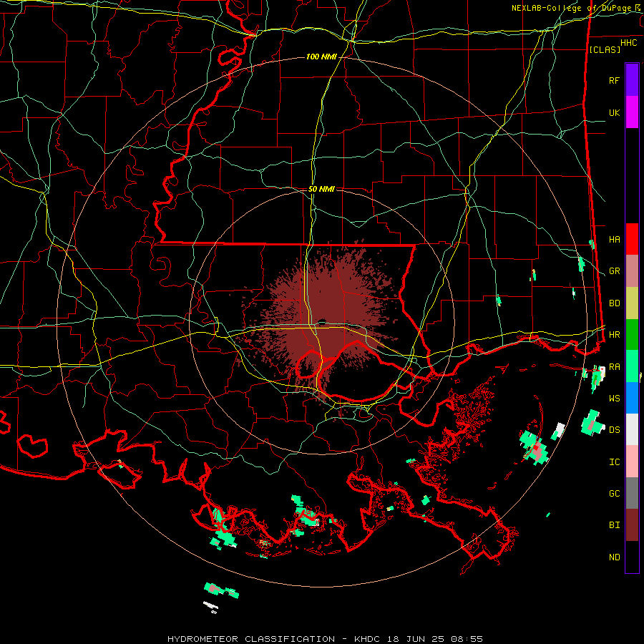Click the 08:55 timestamp

coord(467,639)
